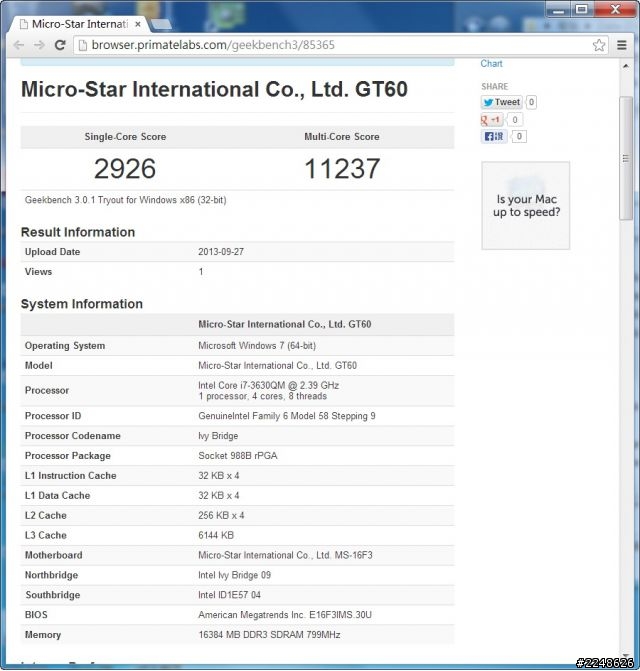Click the L3 Cache value '6144 KB'
Image resolution: width=640 pixels, height=671 pixels.
[216, 535]
